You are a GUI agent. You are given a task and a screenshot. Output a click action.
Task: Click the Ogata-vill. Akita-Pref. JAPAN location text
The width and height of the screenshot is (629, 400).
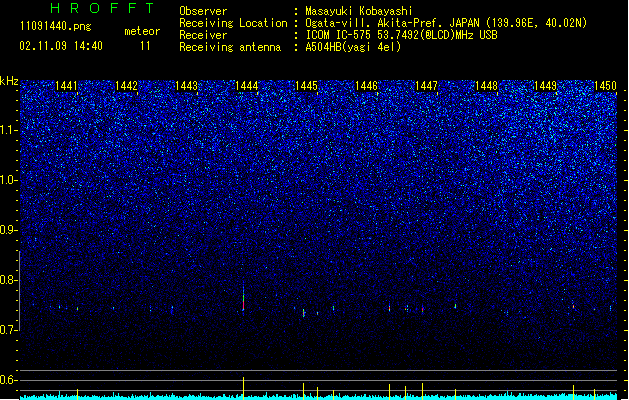446,23
